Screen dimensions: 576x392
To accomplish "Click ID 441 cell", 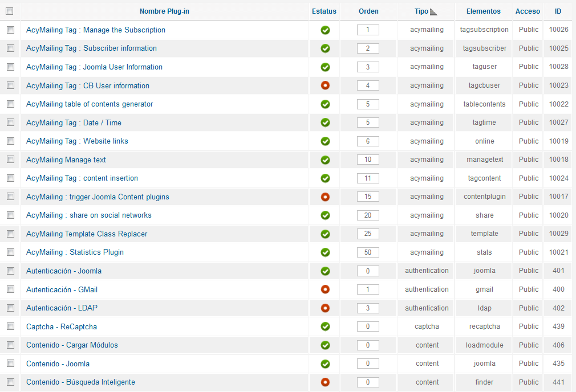I will [558, 382].
